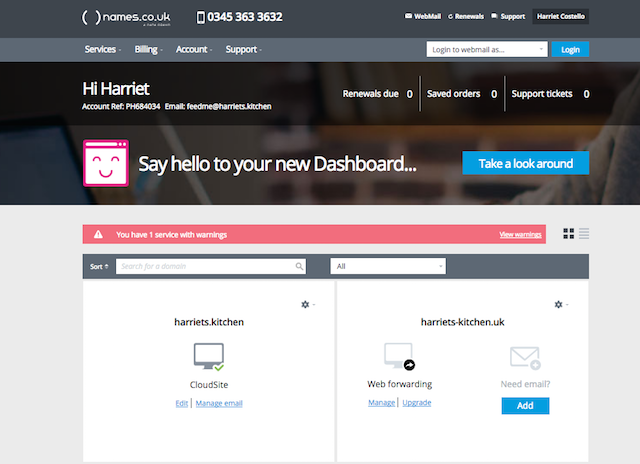Image resolution: width=640 pixels, height=464 pixels.
Task: Open the Services menu
Action: 102,49
